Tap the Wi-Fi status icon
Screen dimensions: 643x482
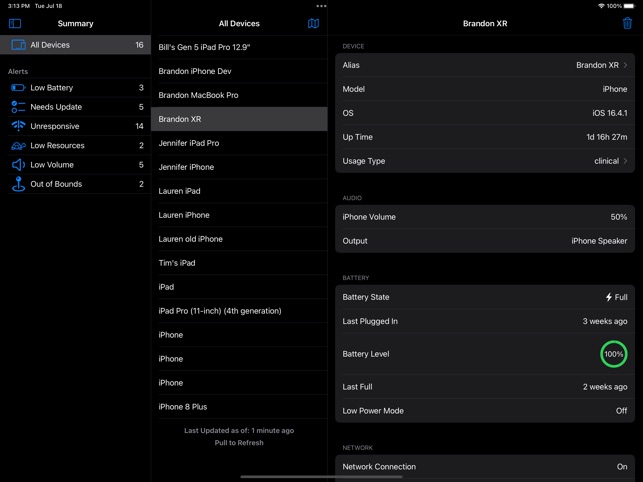601,6
